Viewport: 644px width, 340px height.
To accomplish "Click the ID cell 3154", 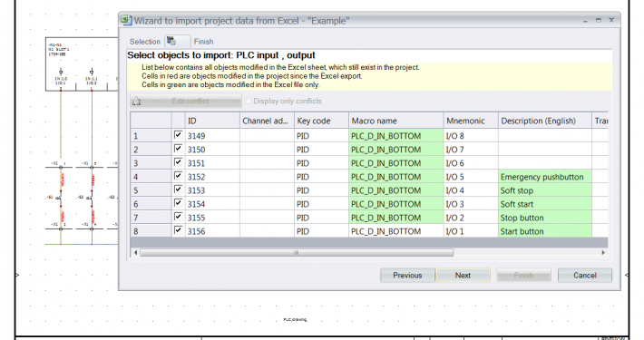I will coord(212,204).
